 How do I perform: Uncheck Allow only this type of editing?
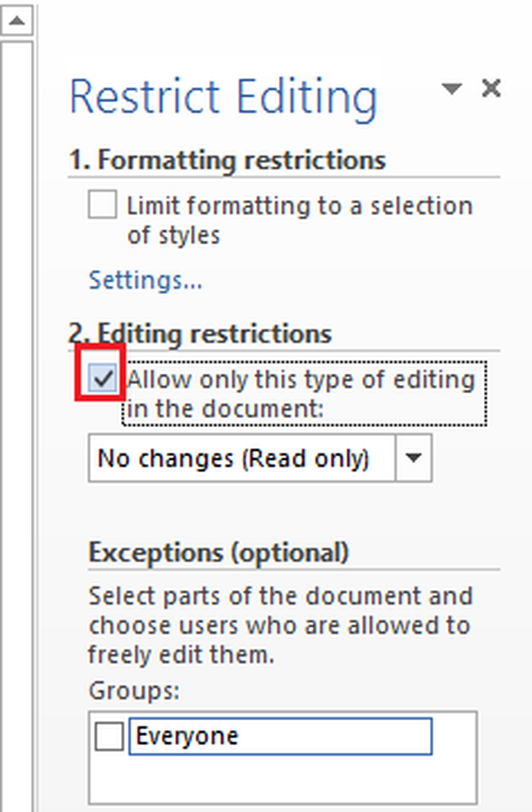coord(102,379)
